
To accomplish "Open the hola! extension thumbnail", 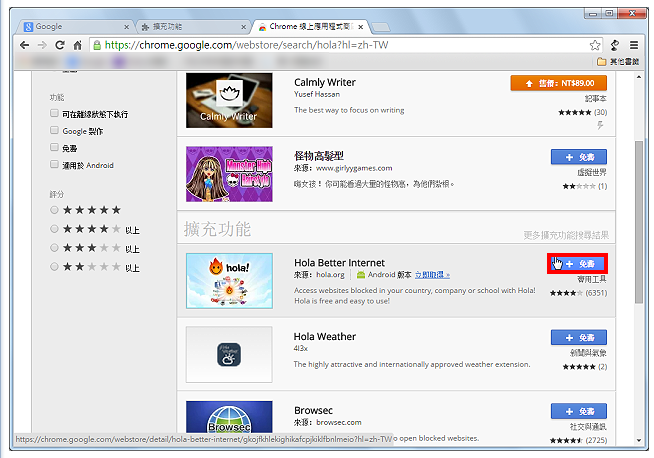I will pos(229,281).
